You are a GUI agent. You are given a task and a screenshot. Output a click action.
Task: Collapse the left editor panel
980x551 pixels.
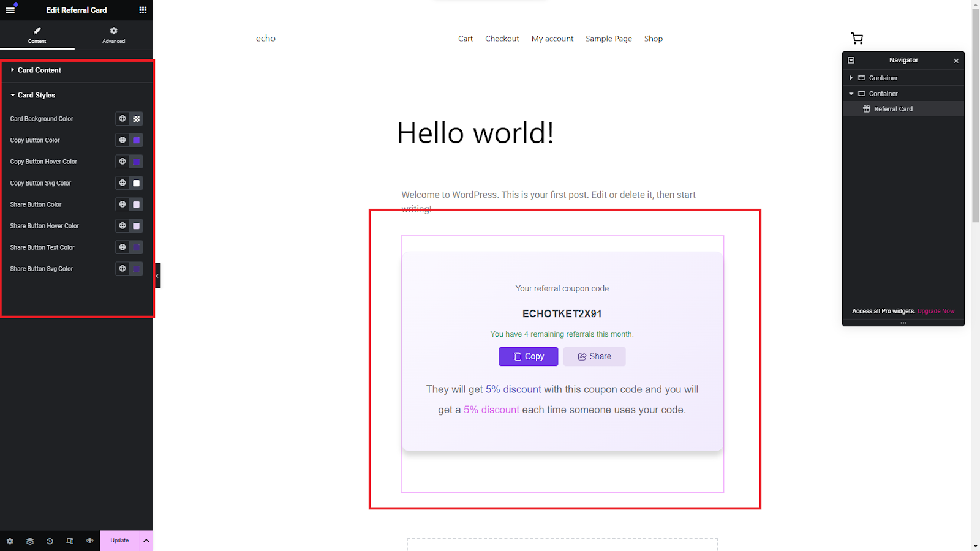(157, 275)
